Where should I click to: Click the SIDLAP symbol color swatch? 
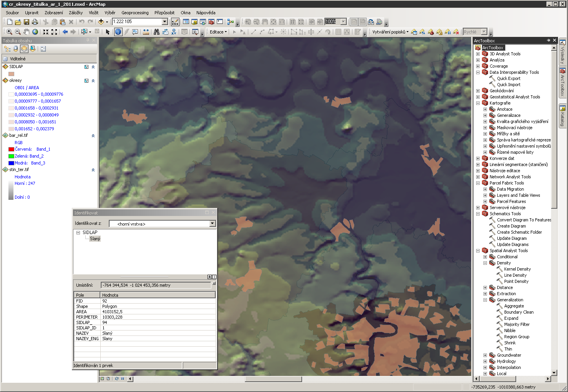(x=11, y=74)
